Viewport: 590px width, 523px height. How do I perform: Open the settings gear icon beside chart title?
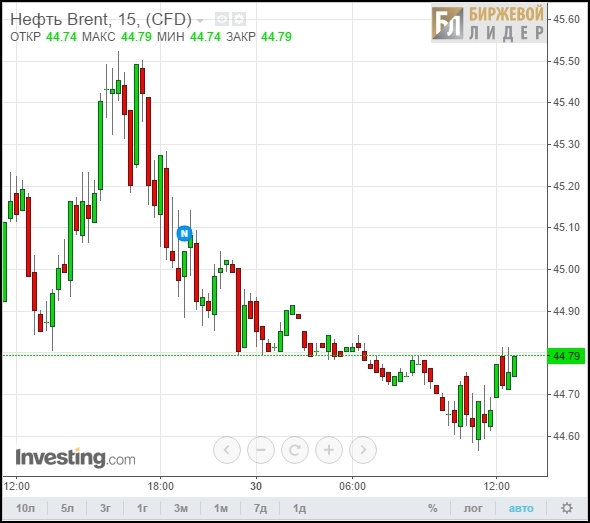click(x=239, y=19)
